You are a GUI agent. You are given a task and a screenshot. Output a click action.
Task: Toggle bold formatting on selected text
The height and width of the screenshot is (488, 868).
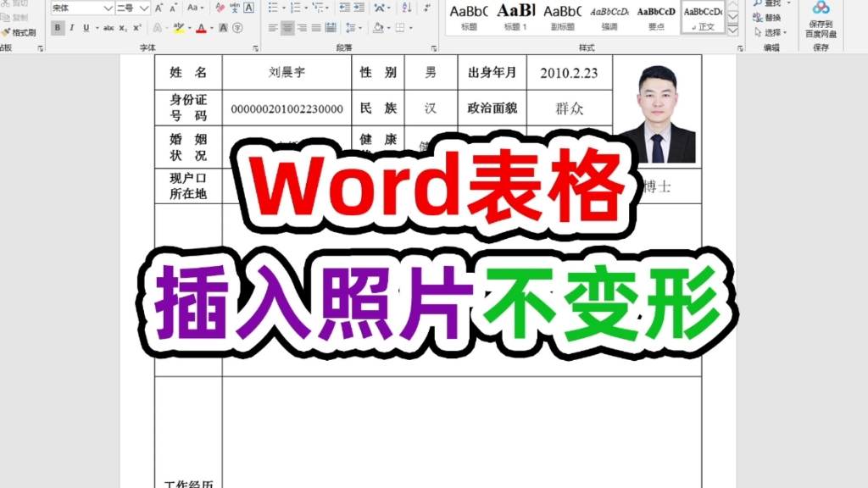pos(58,27)
